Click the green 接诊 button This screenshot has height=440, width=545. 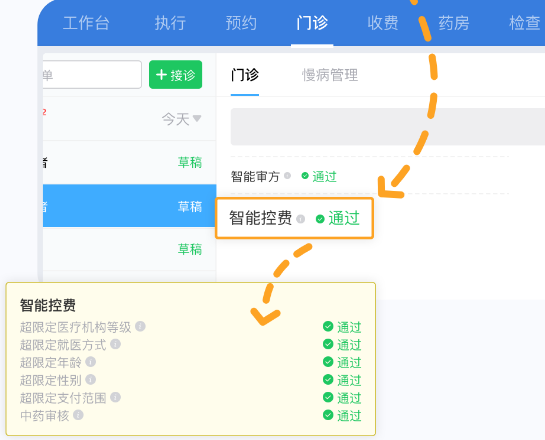coord(176,74)
